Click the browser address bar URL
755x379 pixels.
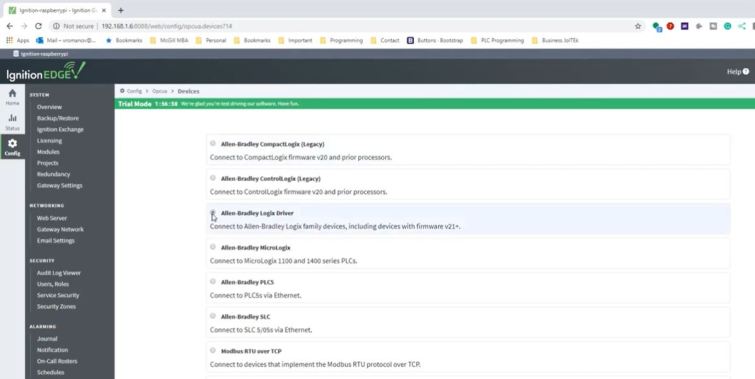[167, 26]
